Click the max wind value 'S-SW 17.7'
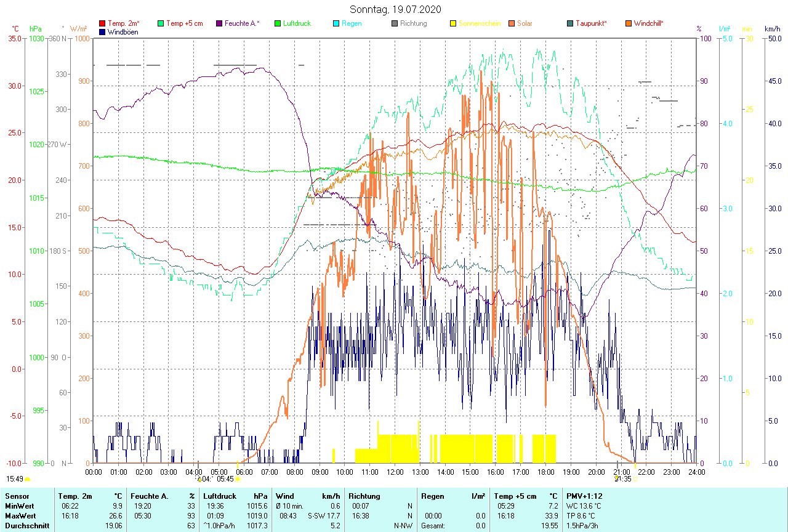Screen dimensions: 788x532 pos(324,515)
